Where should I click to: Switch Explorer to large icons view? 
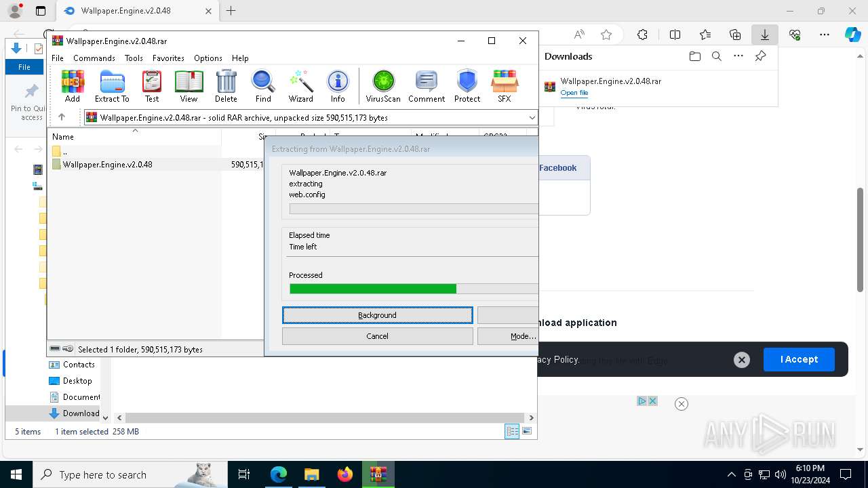tap(527, 431)
